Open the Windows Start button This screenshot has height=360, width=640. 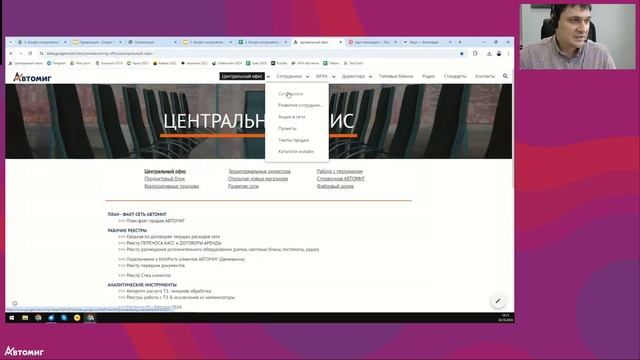11,318
